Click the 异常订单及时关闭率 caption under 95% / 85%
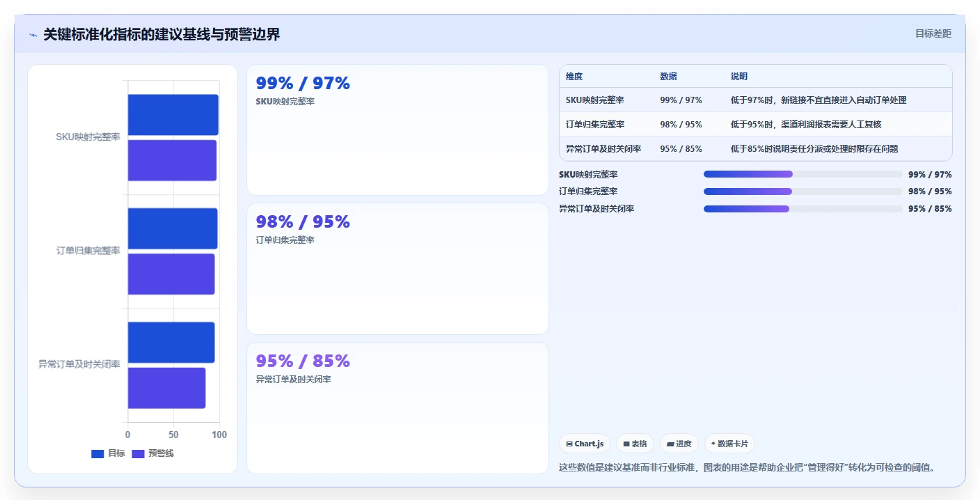Screen dimensions: 980x500 [x=293, y=380]
